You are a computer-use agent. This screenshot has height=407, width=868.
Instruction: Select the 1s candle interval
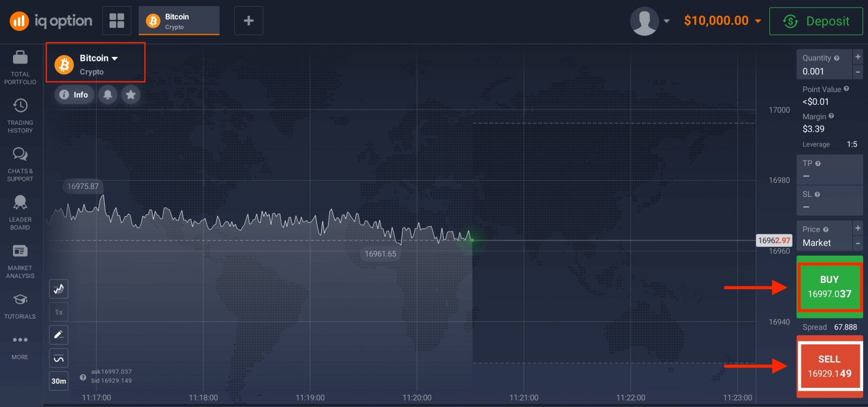click(59, 312)
